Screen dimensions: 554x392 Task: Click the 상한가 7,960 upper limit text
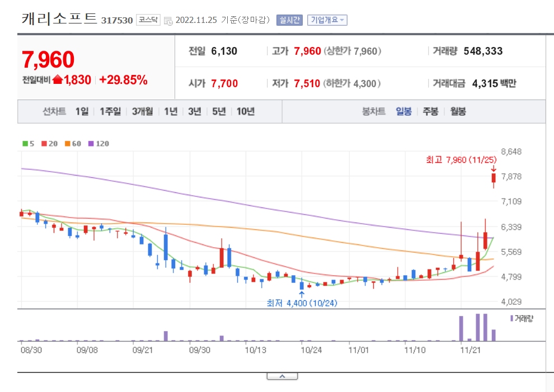click(x=353, y=51)
